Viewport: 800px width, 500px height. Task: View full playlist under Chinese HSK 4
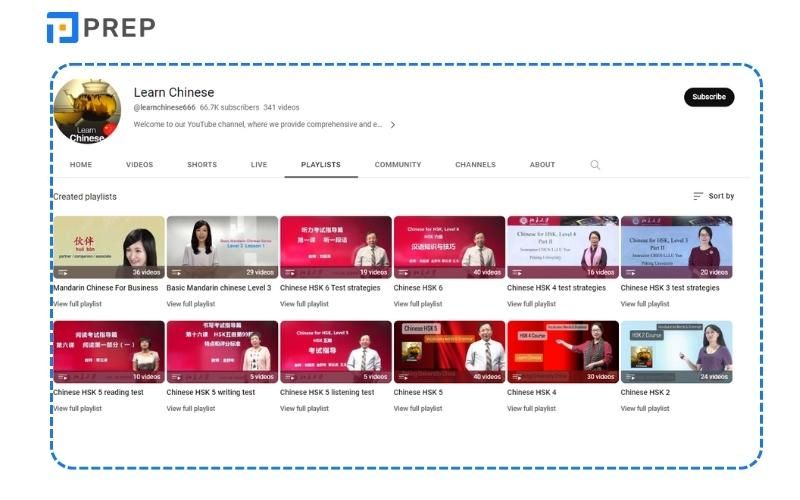(x=531, y=409)
